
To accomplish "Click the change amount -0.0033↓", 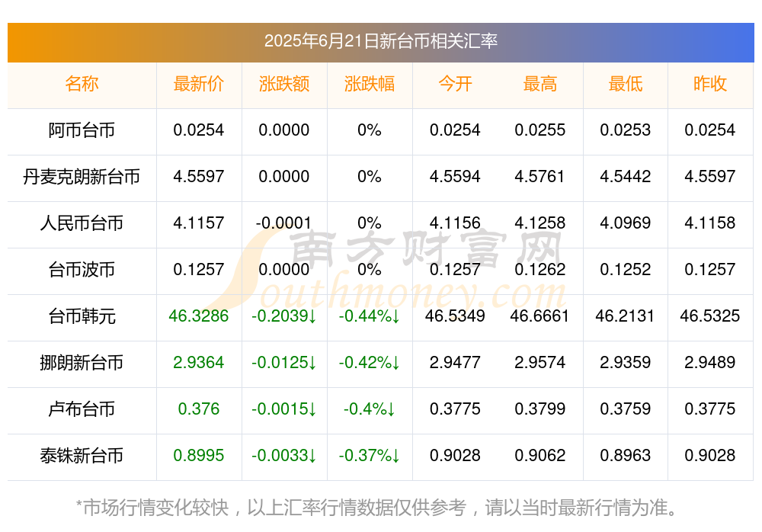I will (x=283, y=456).
